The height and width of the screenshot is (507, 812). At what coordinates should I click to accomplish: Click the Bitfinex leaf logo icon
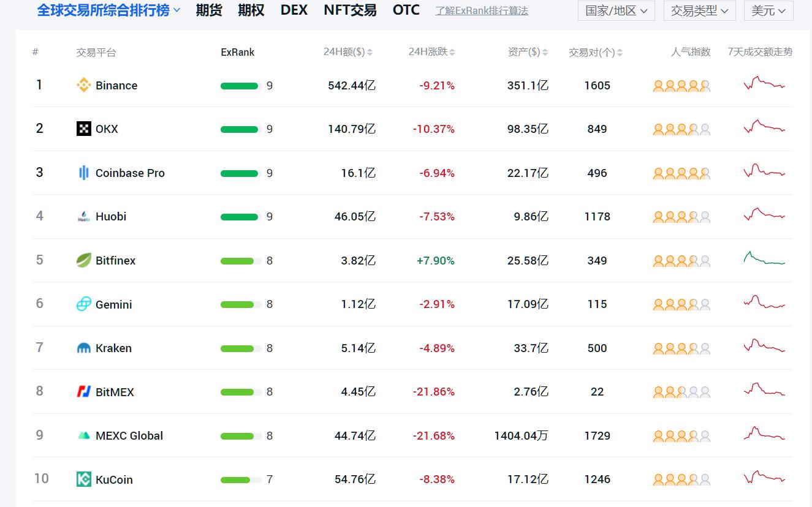pyautogui.click(x=84, y=260)
